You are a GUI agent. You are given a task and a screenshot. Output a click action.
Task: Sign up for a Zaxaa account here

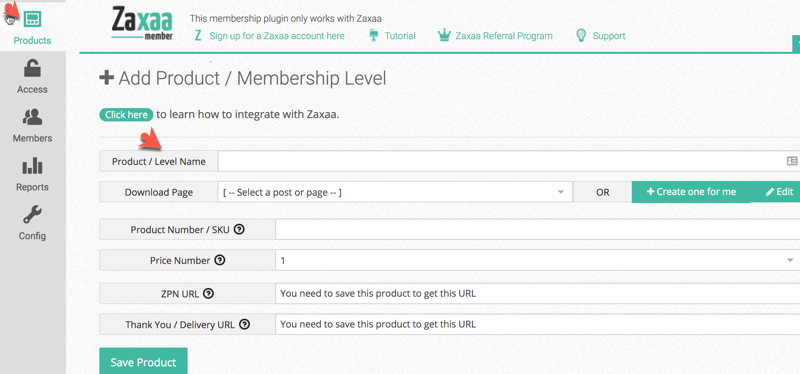pos(277,36)
